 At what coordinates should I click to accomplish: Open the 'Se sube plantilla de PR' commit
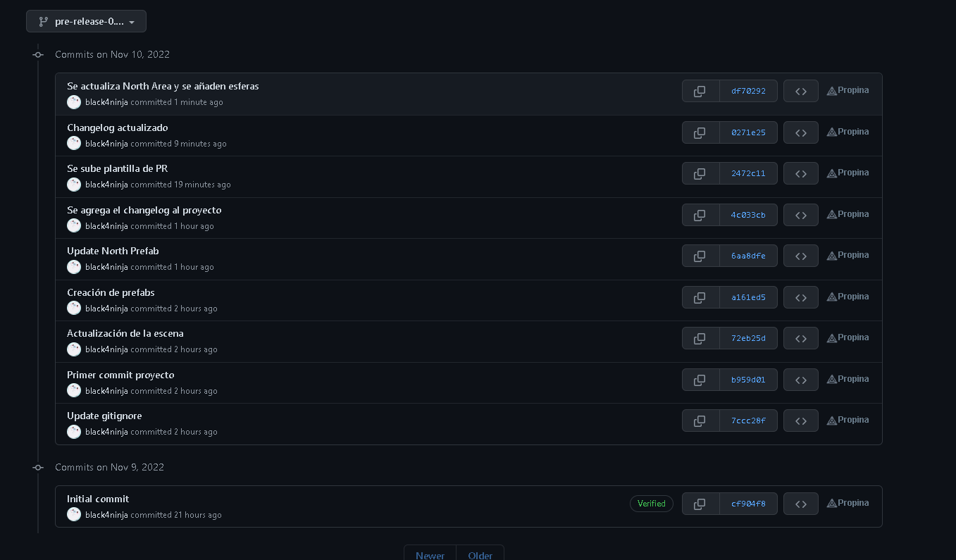click(117, 168)
